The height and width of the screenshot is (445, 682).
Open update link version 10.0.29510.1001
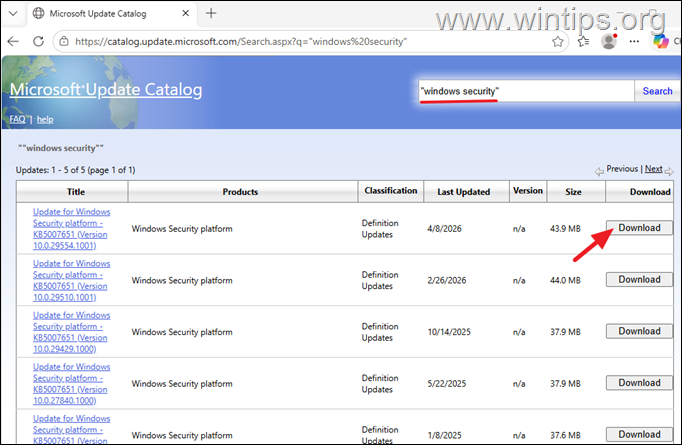(x=71, y=281)
